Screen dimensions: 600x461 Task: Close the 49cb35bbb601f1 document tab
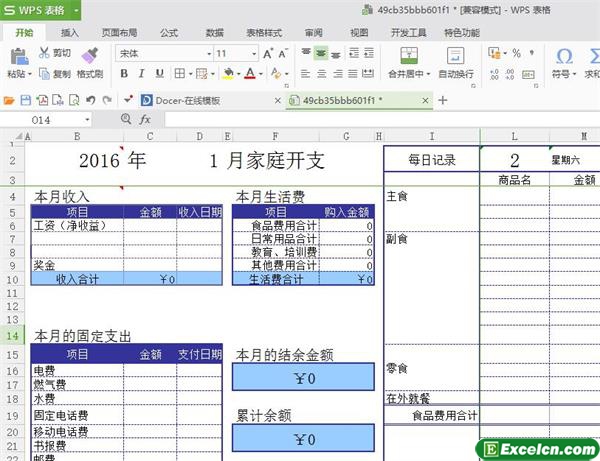pos(425,101)
